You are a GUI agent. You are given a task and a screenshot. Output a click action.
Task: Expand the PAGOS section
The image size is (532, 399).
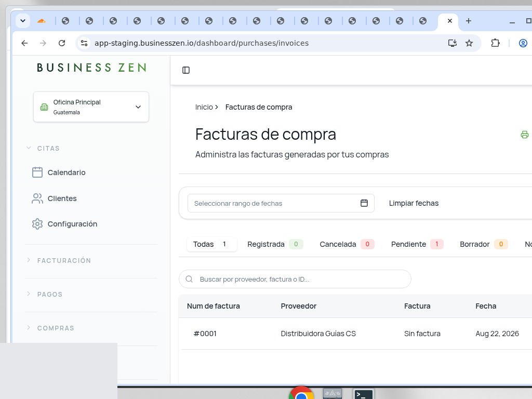(x=45, y=294)
